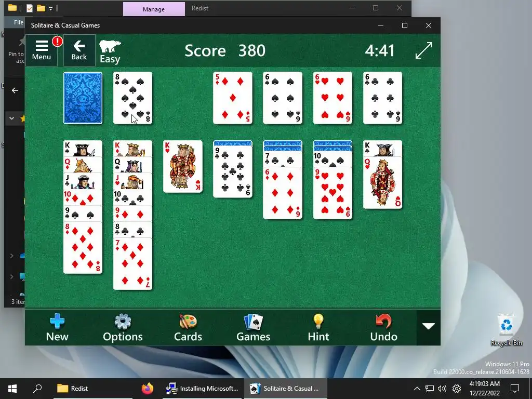Viewport: 532px width, 399px height.
Task: Draw a card from the blue stock deck
Action: point(83,98)
